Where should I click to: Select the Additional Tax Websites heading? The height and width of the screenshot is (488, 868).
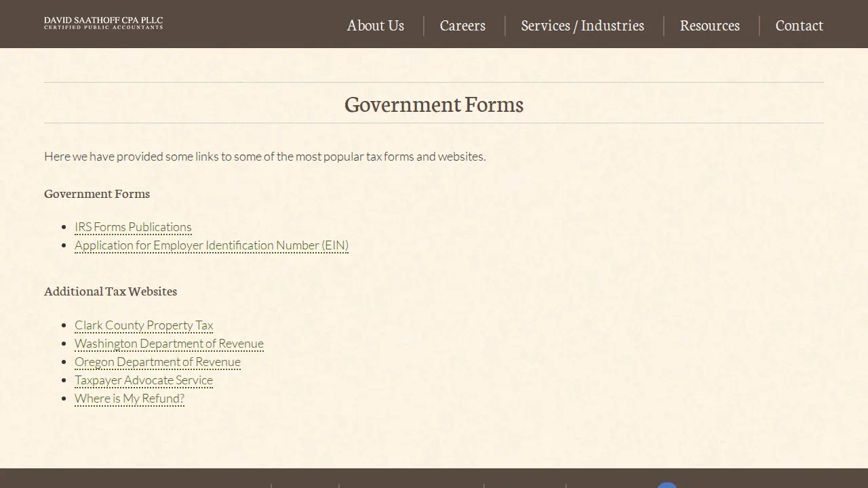coord(111,291)
